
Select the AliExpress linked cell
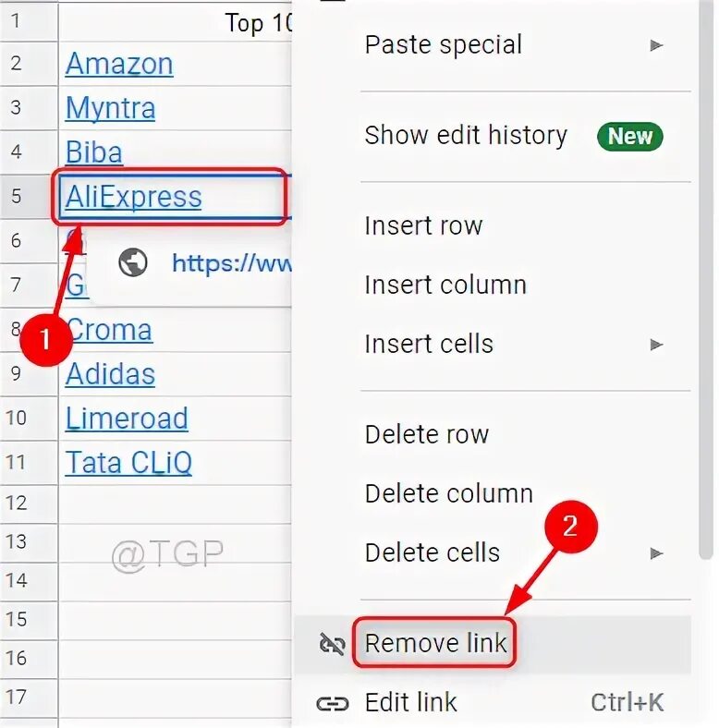coord(175,197)
